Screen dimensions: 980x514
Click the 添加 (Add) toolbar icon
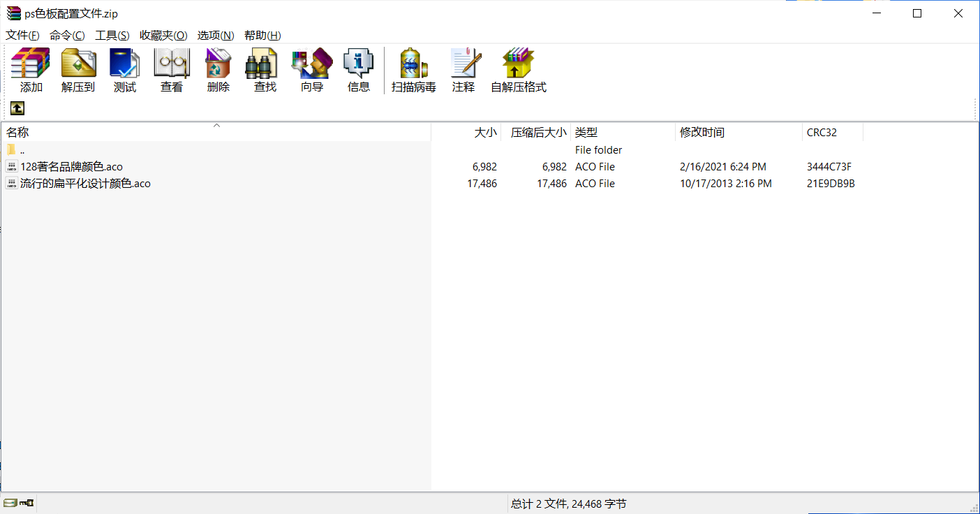click(31, 70)
